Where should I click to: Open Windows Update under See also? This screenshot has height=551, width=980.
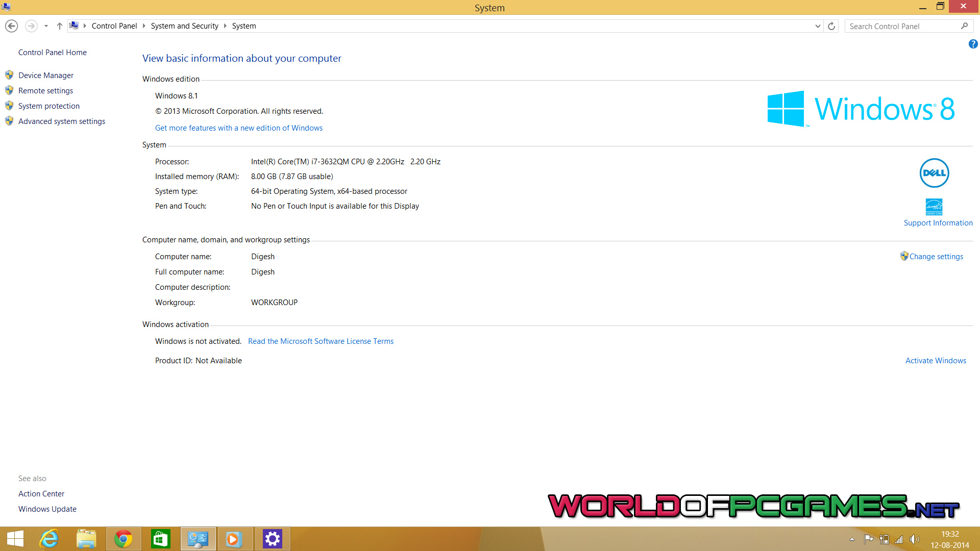point(47,509)
